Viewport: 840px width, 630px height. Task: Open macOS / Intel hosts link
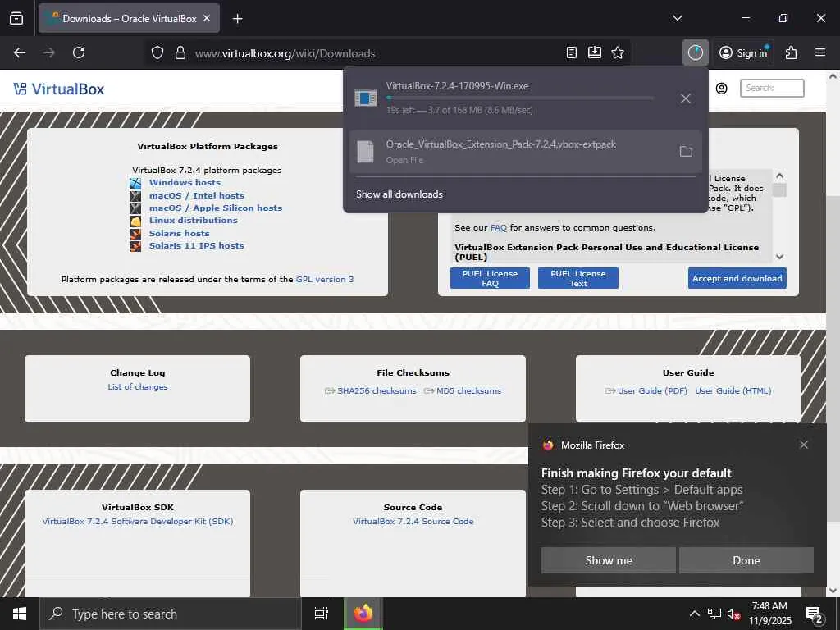(197, 195)
